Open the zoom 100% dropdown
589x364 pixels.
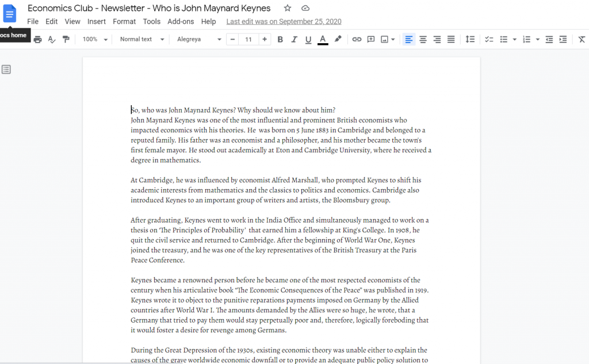pyautogui.click(x=95, y=39)
